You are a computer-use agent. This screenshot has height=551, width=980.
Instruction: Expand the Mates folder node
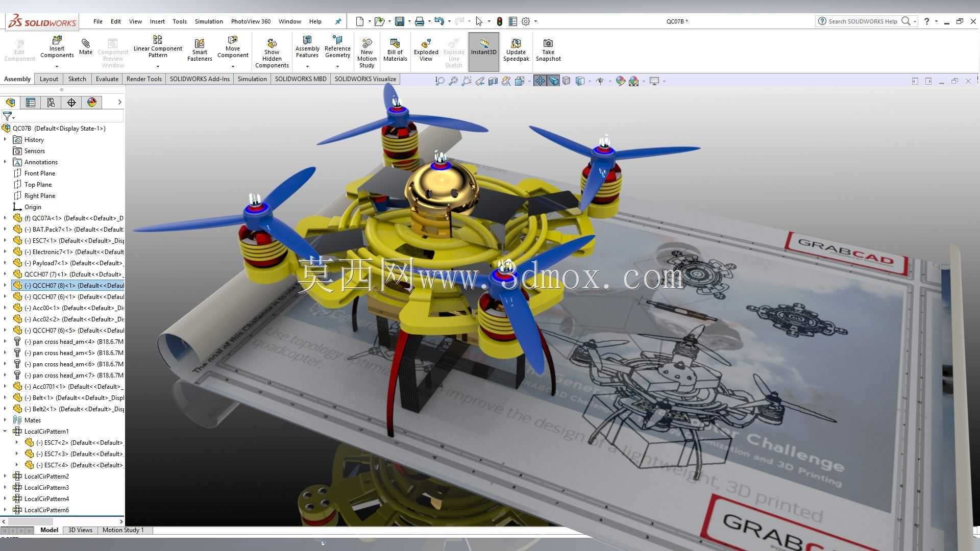5,420
